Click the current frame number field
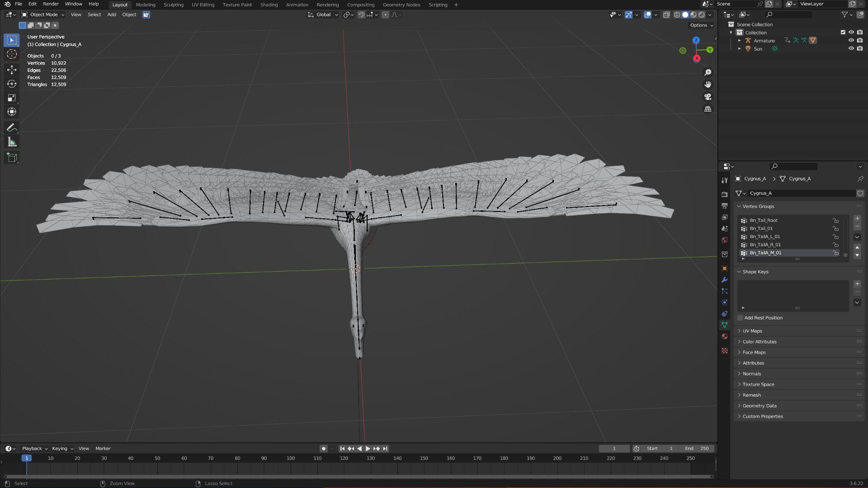The width and height of the screenshot is (868, 488). click(614, 449)
